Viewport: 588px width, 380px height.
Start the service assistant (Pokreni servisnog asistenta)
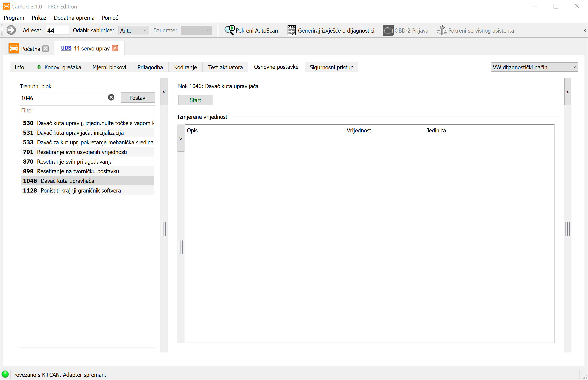[x=475, y=30]
